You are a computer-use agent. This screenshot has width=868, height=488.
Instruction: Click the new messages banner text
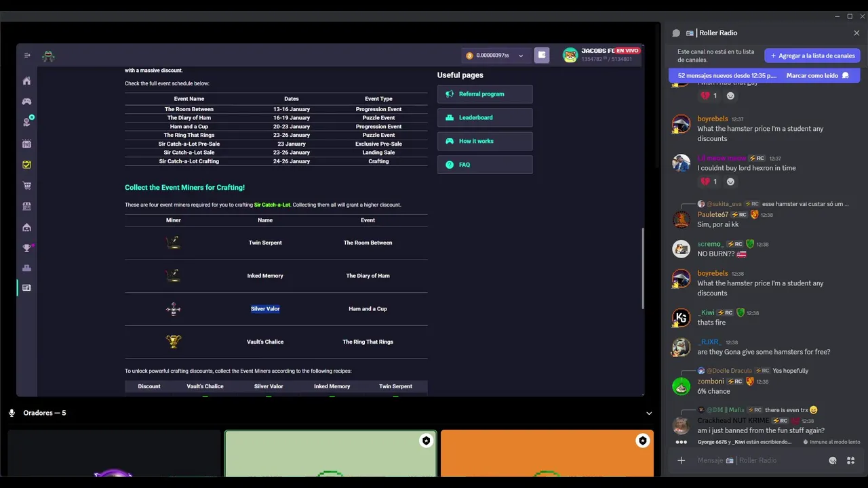click(727, 75)
